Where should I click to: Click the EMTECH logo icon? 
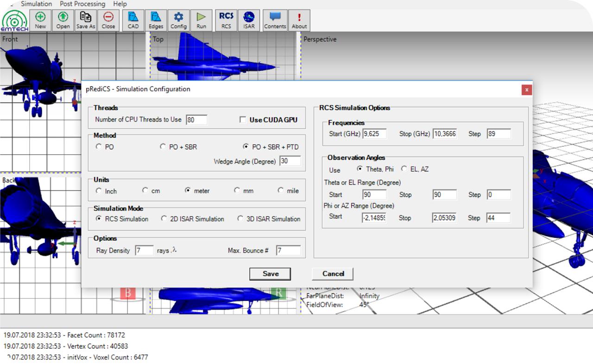(14, 21)
